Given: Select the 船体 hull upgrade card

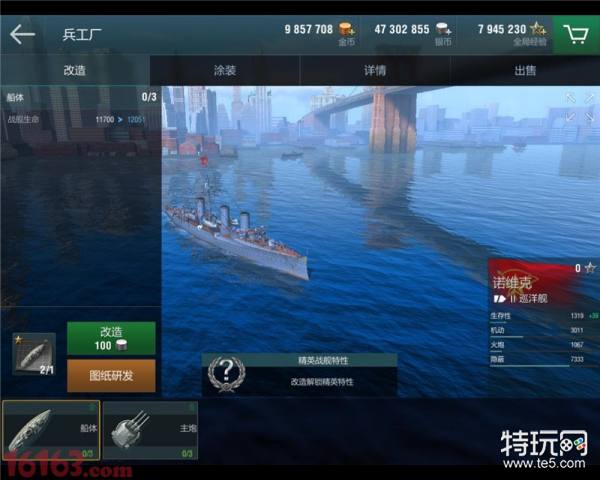Looking at the screenshot, I should (x=51, y=430).
